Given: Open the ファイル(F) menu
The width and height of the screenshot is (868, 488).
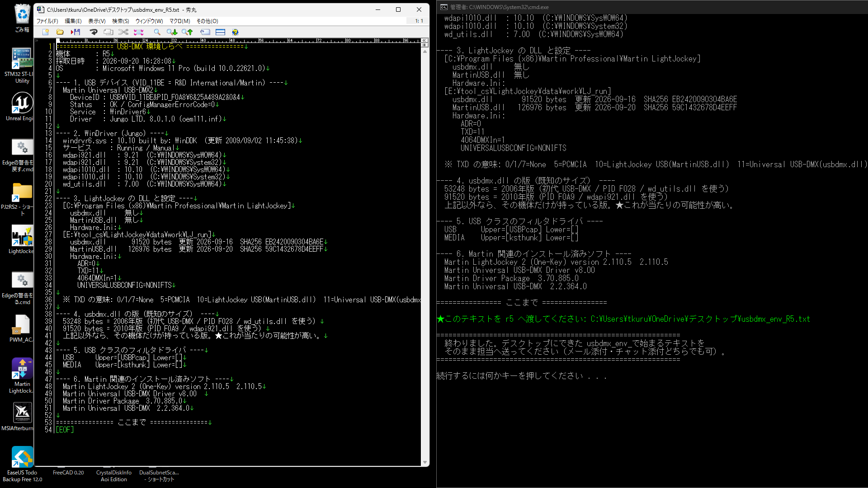Looking at the screenshot, I should 47,21.
